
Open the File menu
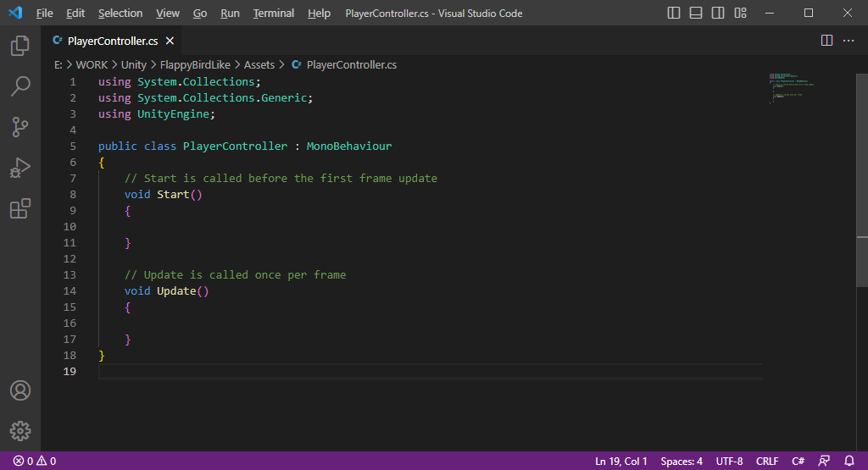tap(44, 14)
